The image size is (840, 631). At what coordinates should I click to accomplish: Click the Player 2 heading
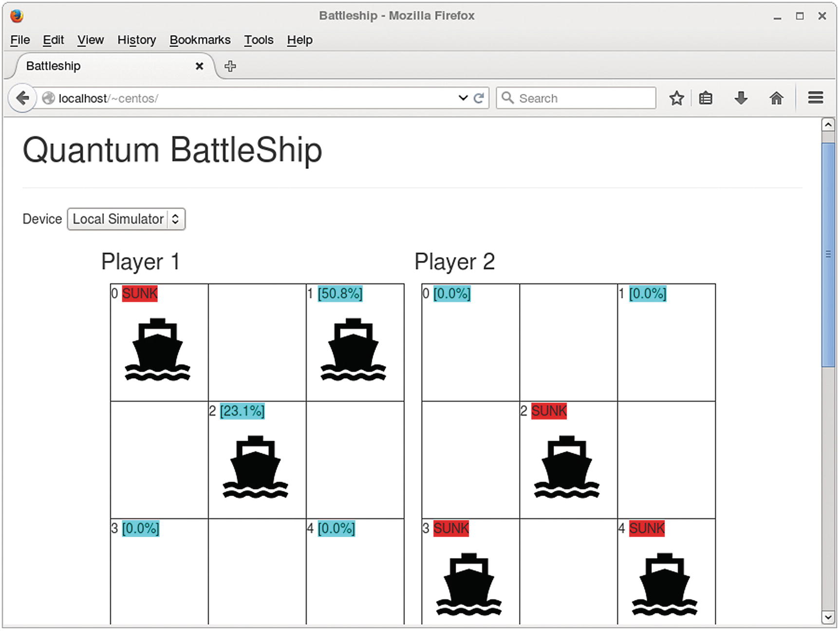(x=455, y=261)
